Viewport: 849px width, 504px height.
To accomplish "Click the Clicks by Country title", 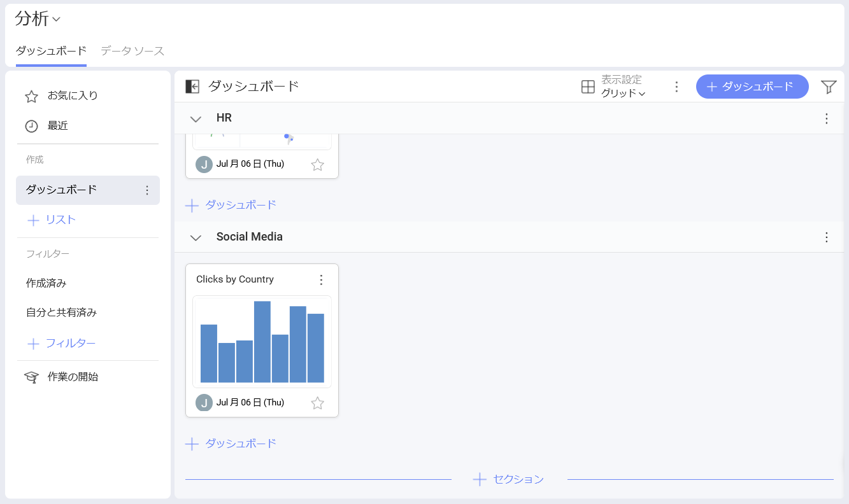I will point(235,279).
